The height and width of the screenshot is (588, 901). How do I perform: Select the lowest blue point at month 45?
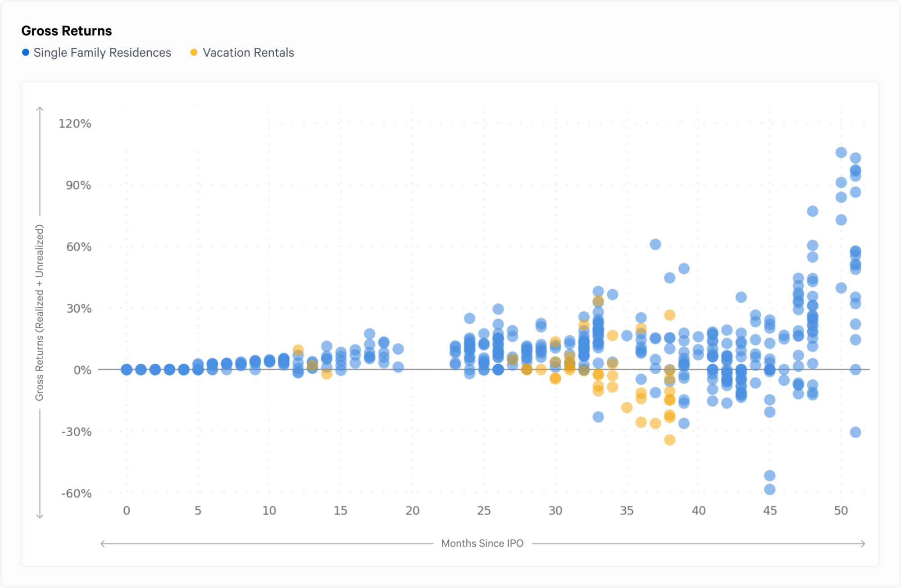769,489
